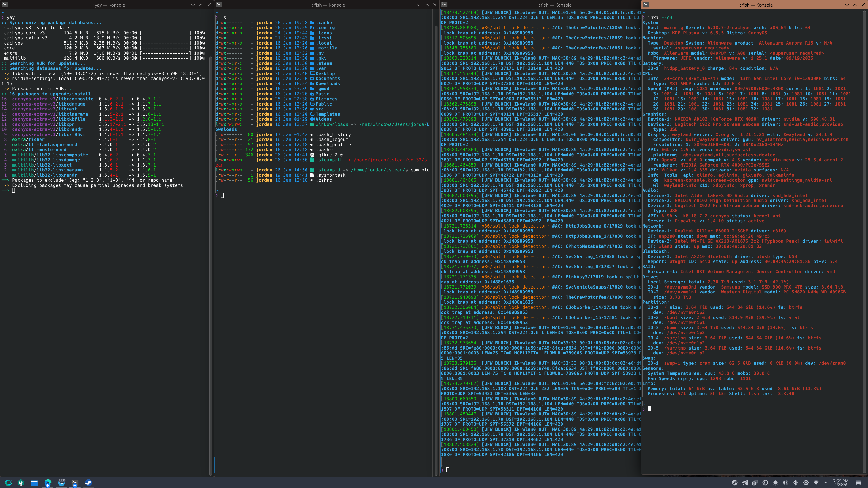Toggle the media pause tray control
Image resolution: width=868 pixels, height=488 pixels.
point(765,483)
